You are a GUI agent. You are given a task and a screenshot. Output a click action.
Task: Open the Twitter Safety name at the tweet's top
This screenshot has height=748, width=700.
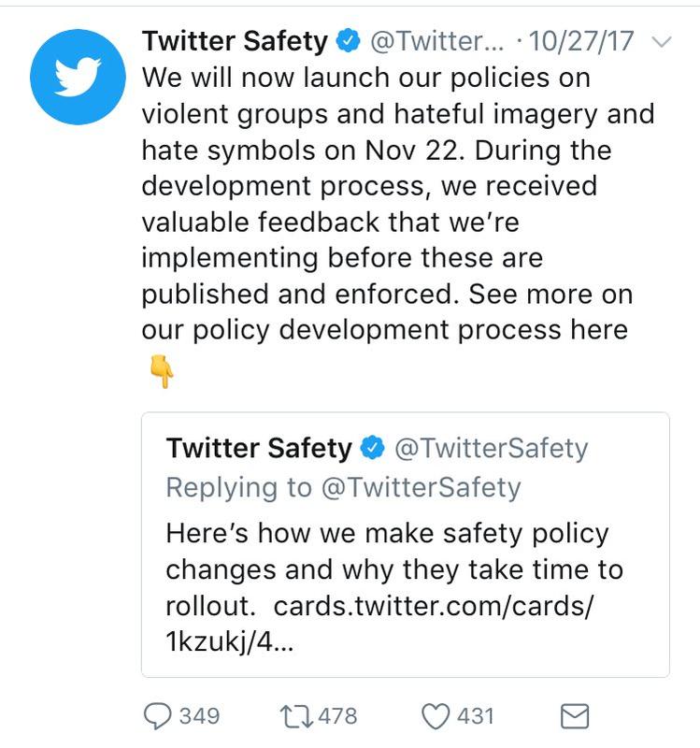click(235, 41)
